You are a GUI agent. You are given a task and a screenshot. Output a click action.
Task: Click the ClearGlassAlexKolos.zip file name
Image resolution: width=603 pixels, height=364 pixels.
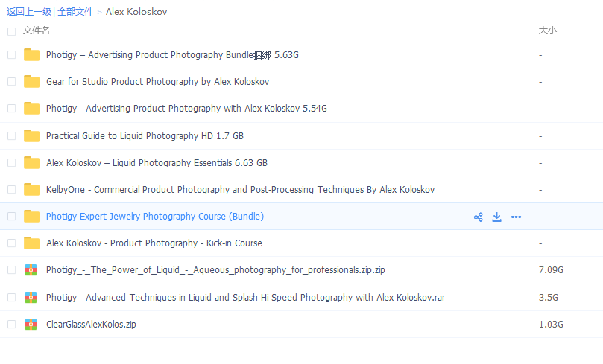point(91,325)
